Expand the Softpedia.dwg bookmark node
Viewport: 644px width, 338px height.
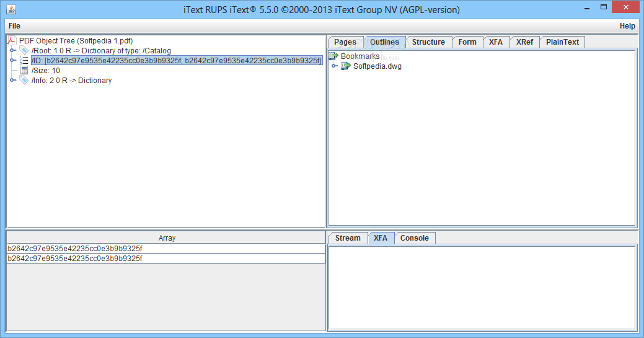[335, 66]
